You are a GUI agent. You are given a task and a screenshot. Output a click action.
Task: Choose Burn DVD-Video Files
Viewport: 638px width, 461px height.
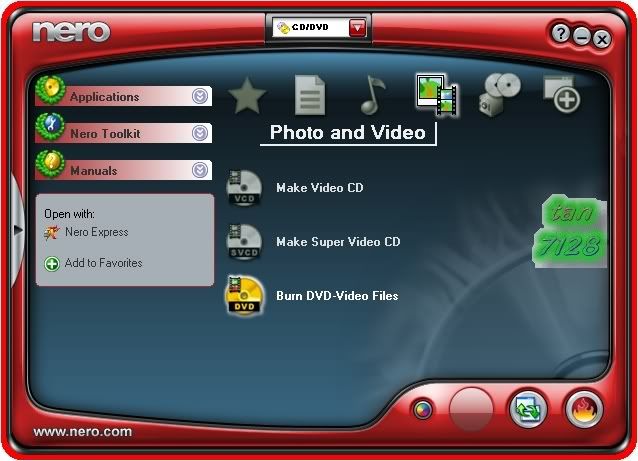337,296
